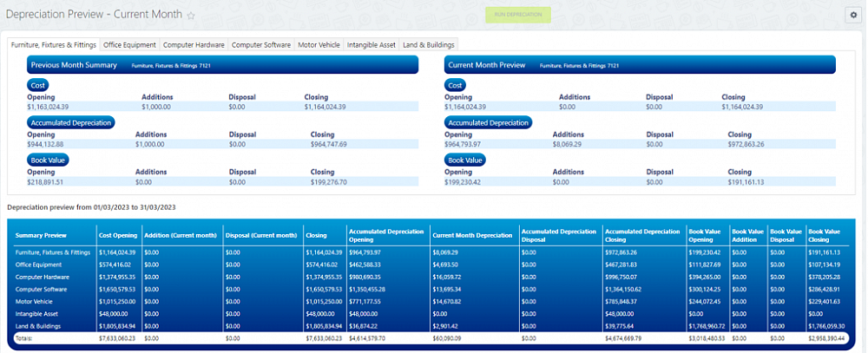Click the Summary Preview column header
This screenshot has height=353, width=868.
(42, 235)
